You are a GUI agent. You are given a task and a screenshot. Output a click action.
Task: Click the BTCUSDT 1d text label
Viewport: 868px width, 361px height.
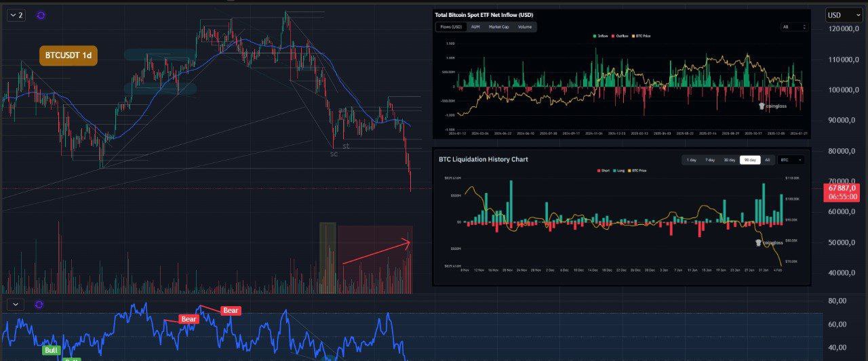coord(68,56)
